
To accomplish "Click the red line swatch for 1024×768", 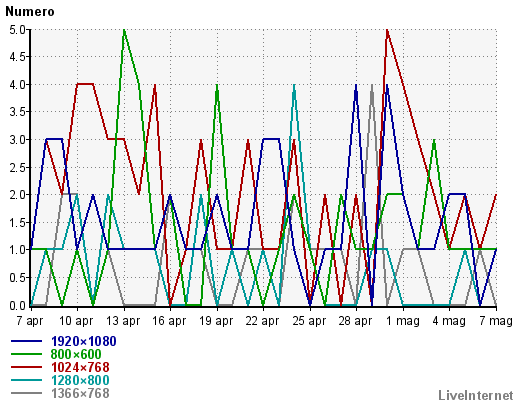I will click(x=26, y=367).
